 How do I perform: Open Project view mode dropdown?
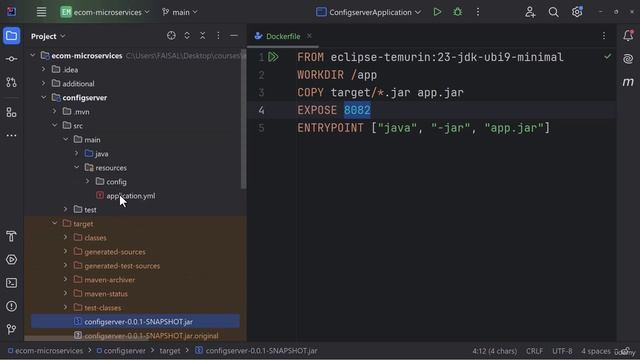coord(48,36)
